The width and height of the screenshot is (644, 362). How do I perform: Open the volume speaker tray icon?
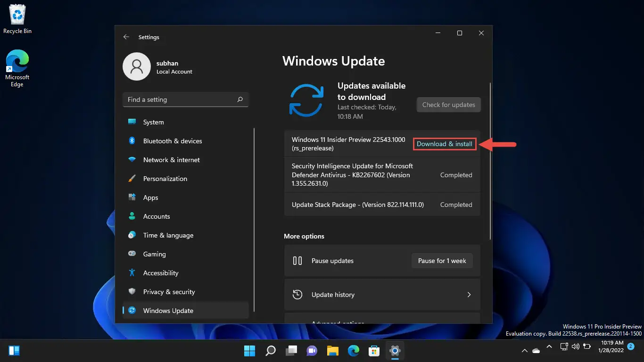click(575, 347)
